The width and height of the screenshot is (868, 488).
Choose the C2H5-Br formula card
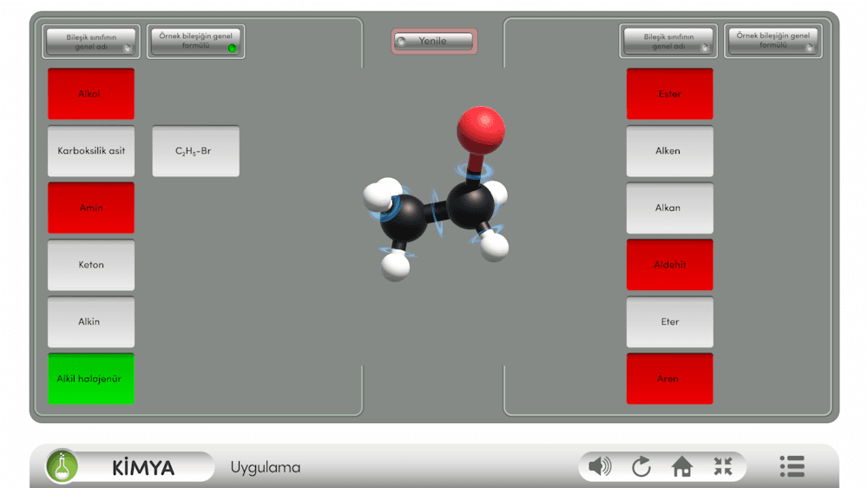pyautogui.click(x=195, y=151)
